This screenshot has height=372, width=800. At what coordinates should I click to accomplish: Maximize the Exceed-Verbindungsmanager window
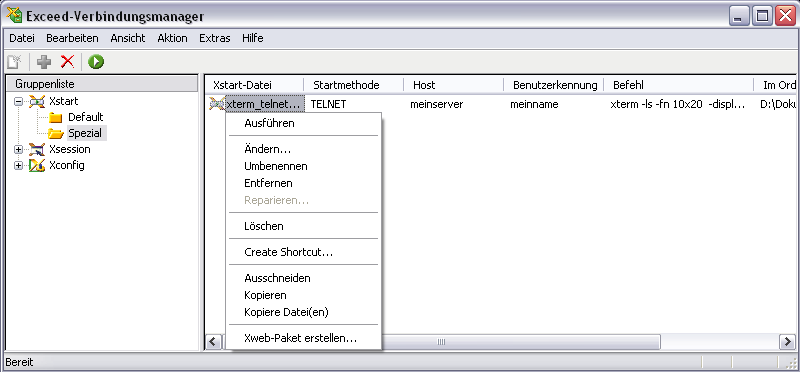(x=763, y=17)
